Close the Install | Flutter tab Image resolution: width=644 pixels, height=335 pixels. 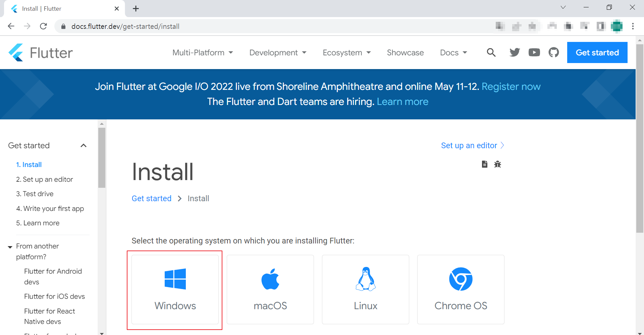coord(117,9)
